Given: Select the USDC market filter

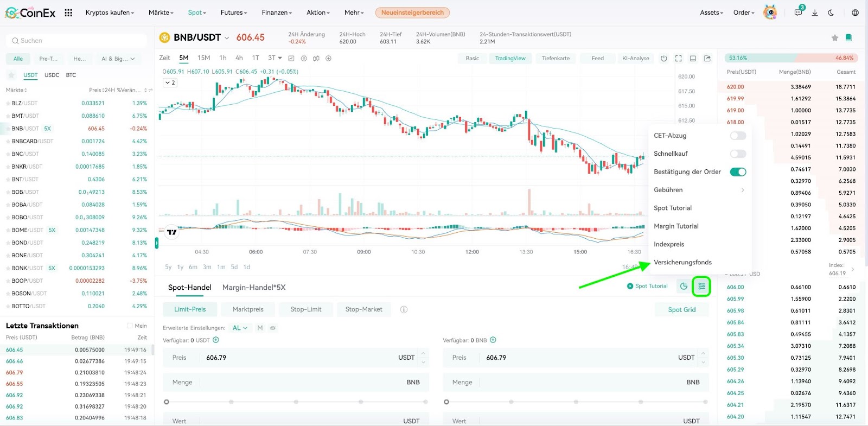Looking at the screenshot, I should (x=52, y=75).
